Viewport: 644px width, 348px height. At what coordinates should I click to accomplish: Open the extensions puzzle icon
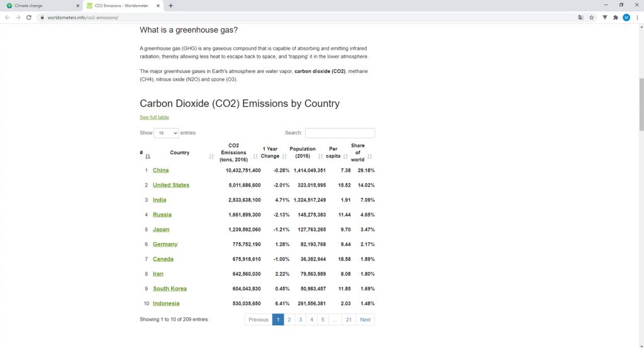point(615,18)
